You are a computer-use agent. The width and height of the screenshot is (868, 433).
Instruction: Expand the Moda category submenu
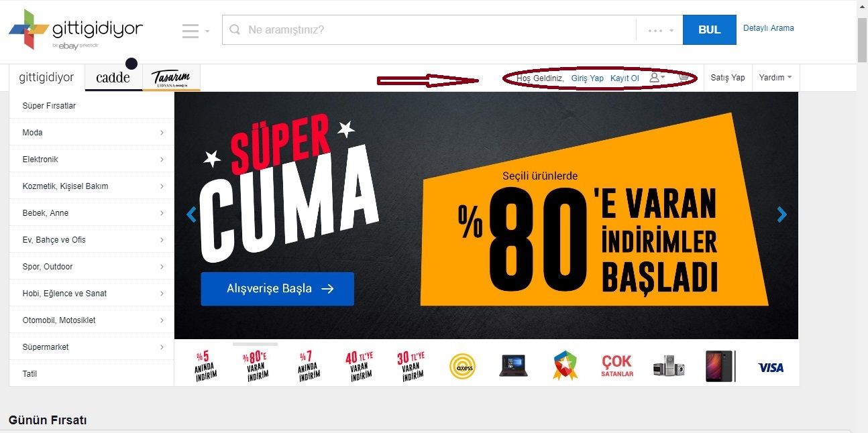91,133
